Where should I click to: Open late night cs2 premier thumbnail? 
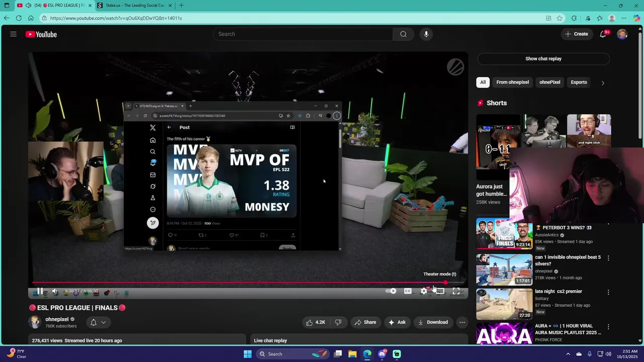point(504,304)
